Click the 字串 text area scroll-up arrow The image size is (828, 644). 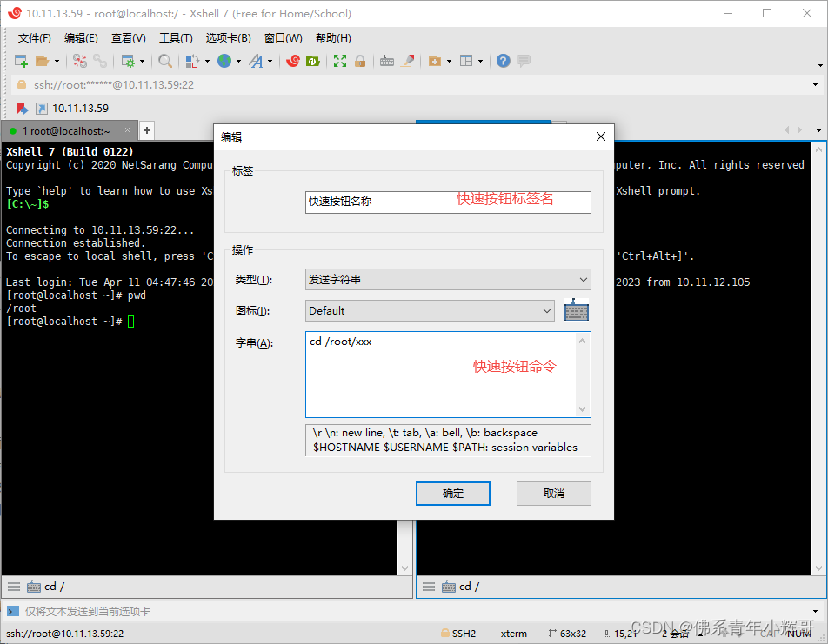click(x=583, y=341)
